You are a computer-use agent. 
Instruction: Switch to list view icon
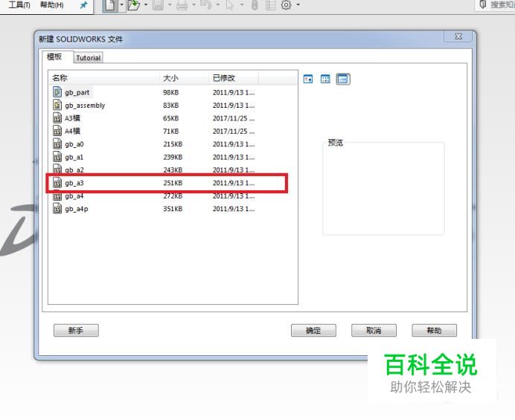325,79
